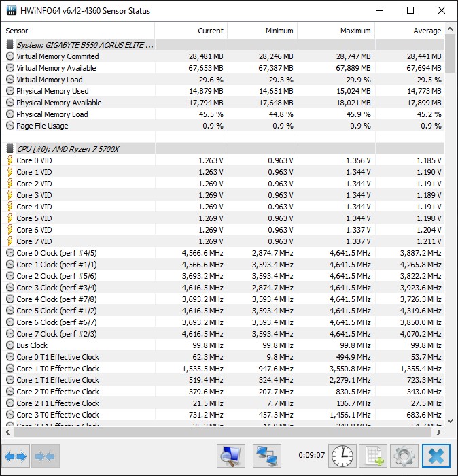
Task: Click the Sensor column header
Action: [78, 31]
